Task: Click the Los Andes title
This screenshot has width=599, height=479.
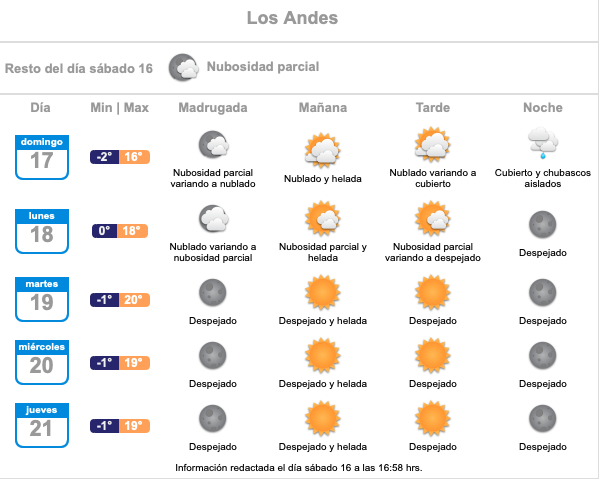Action: click(292, 18)
